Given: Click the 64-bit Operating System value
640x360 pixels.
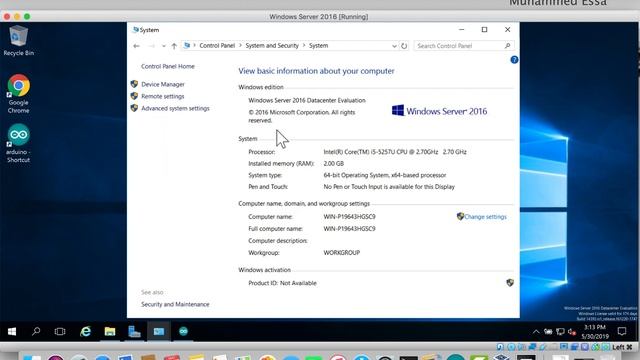Looking at the screenshot, I should coord(384,175).
